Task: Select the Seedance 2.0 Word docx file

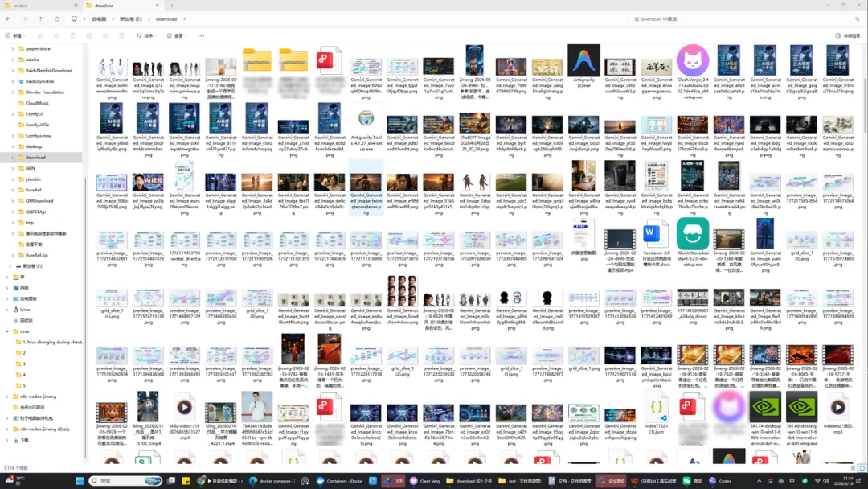Action: (656, 234)
